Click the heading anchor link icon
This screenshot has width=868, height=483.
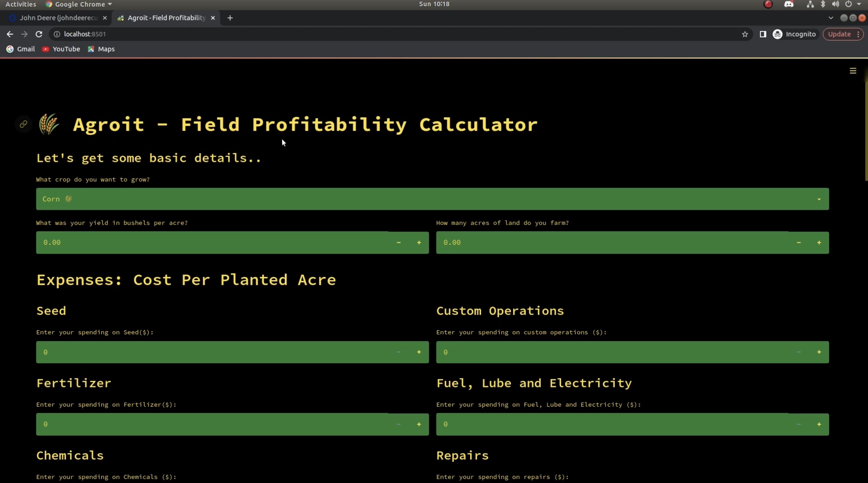pos(23,124)
